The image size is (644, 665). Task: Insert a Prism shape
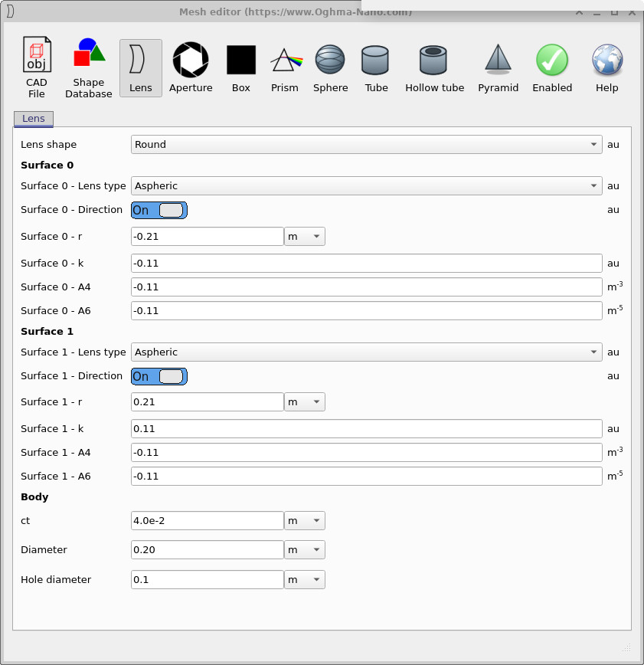pos(284,65)
